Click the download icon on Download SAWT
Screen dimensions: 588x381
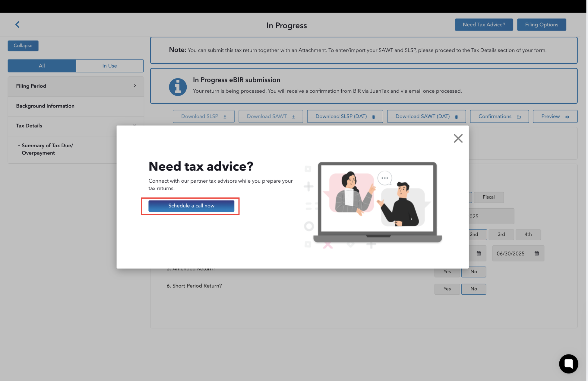293,117
